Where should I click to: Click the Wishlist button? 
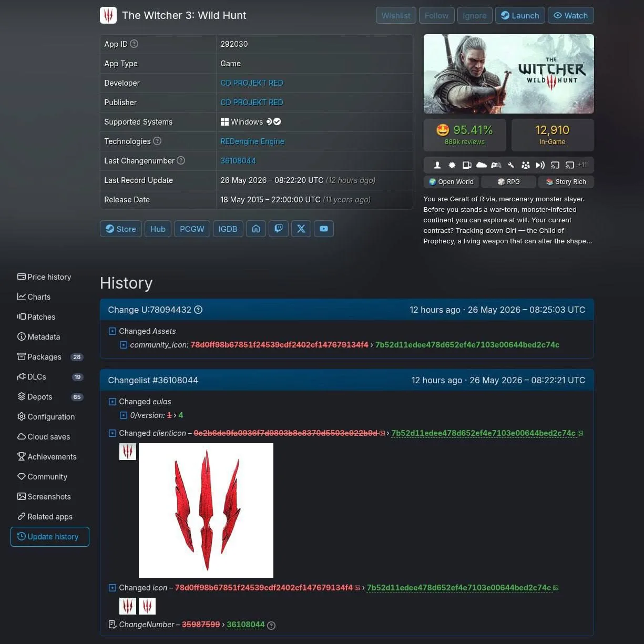pyautogui.click(x=396, y=15)
